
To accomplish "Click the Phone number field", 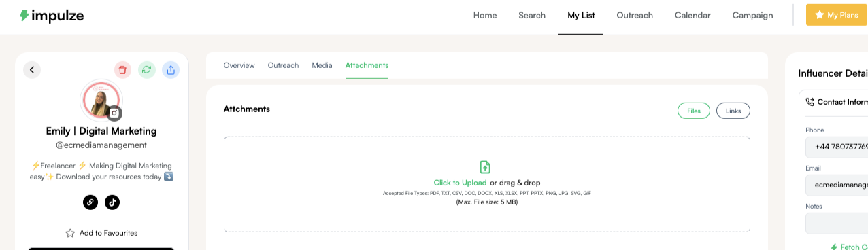I will 837,147.
